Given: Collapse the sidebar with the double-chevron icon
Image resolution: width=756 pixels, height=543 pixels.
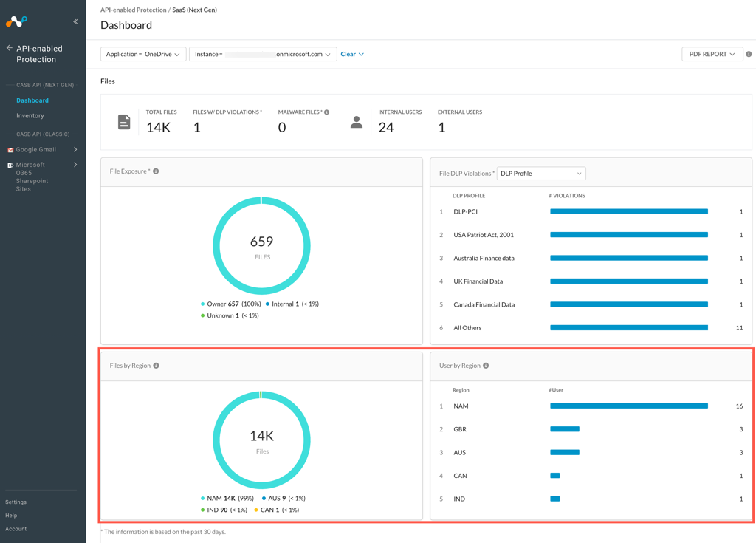Looking at the screenshot, I should coord(75,21).
